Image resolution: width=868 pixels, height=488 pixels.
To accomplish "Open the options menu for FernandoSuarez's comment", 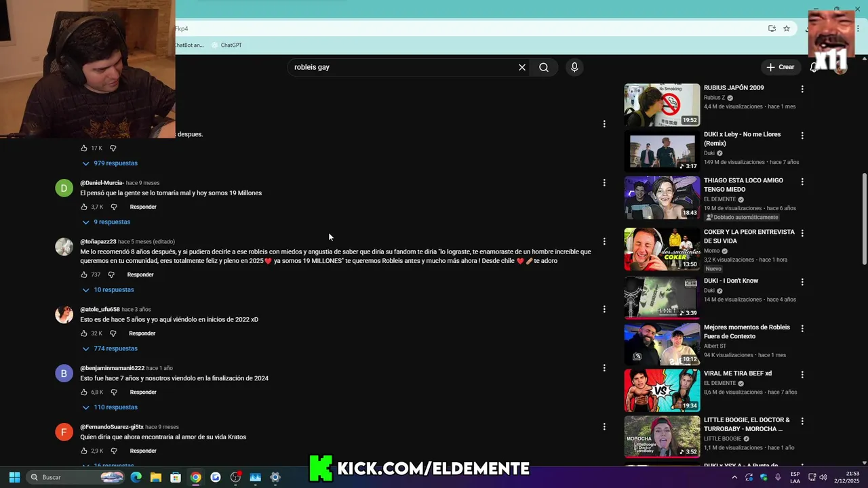I will point(604,427).
